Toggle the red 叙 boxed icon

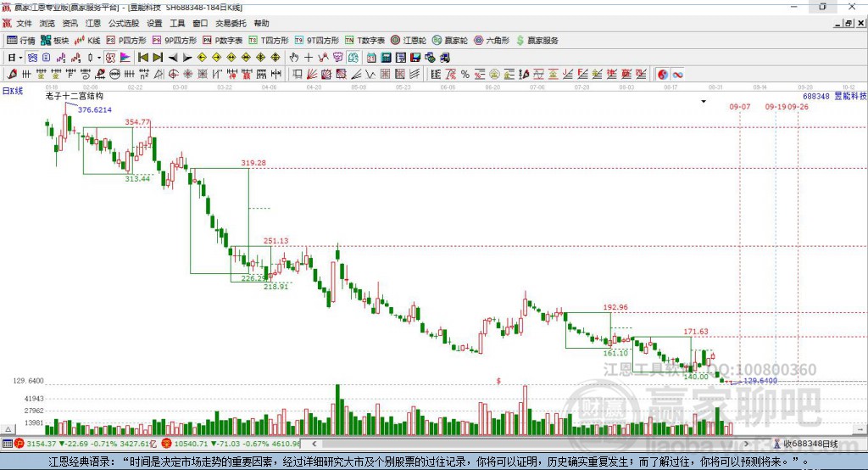pyautogui.click(x=111, y=58)
